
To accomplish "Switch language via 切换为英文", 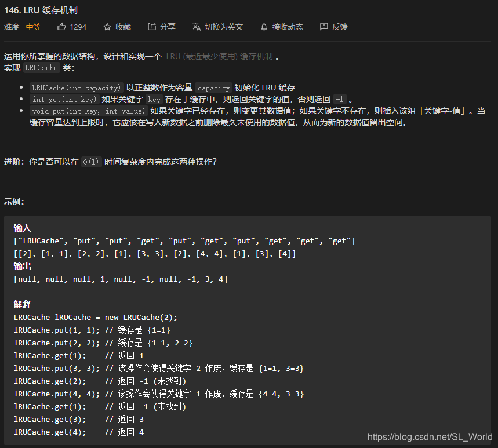I will (224, 26).
